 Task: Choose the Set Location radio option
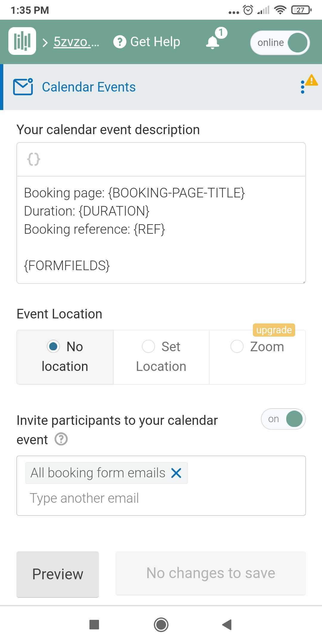point(161,357)
